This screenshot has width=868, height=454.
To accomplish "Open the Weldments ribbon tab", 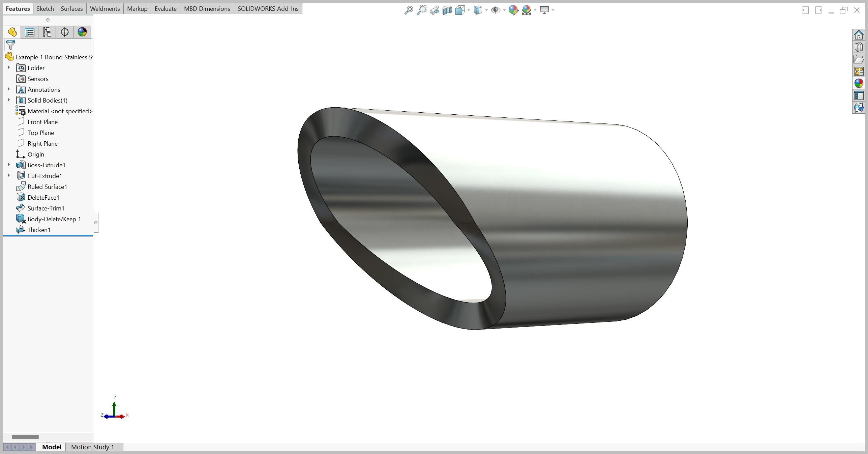I will click(104, 8).
